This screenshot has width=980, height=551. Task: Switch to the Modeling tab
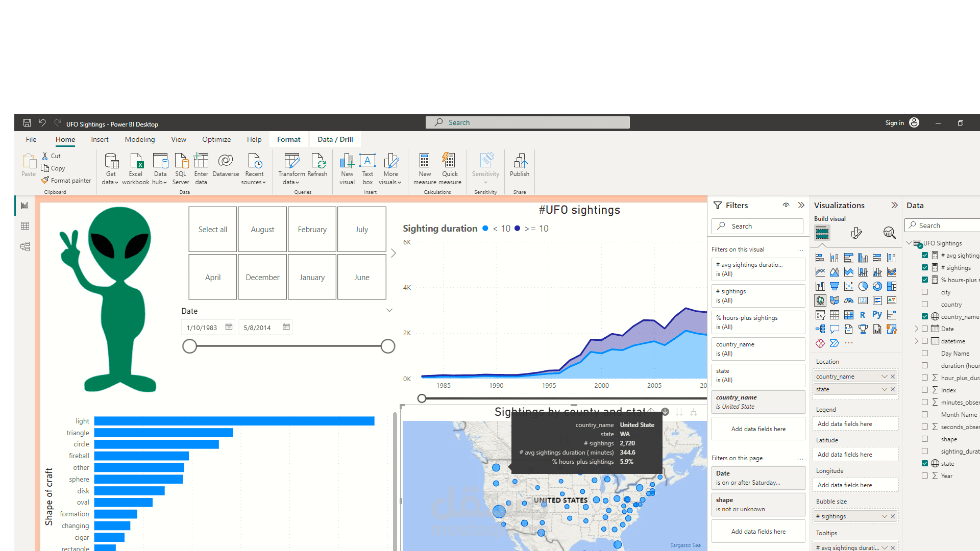tap(140, 139)
